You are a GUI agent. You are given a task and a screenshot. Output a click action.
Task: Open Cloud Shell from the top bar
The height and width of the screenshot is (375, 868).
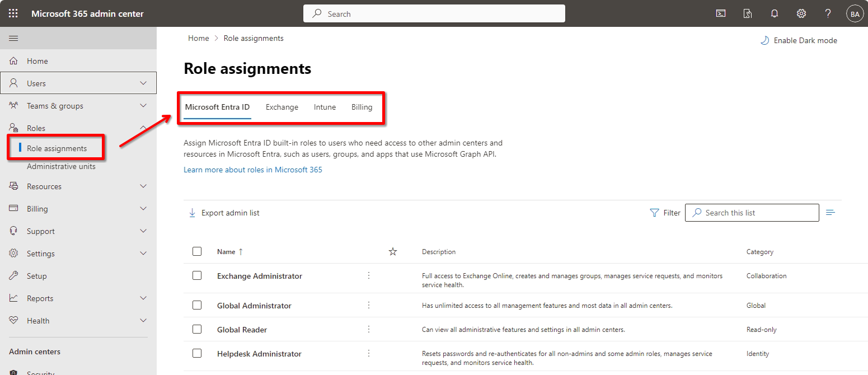click(x=721, y=13)
